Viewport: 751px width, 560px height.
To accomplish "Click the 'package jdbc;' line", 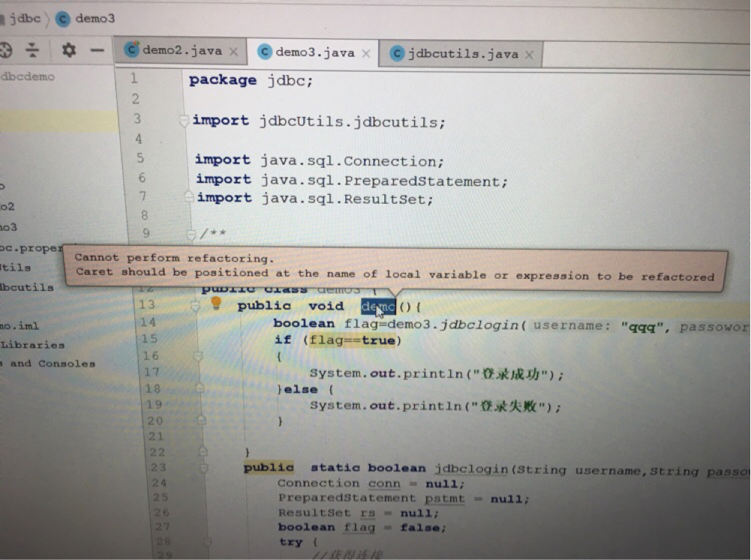I will pyautogui.click(x=251, y=80).
